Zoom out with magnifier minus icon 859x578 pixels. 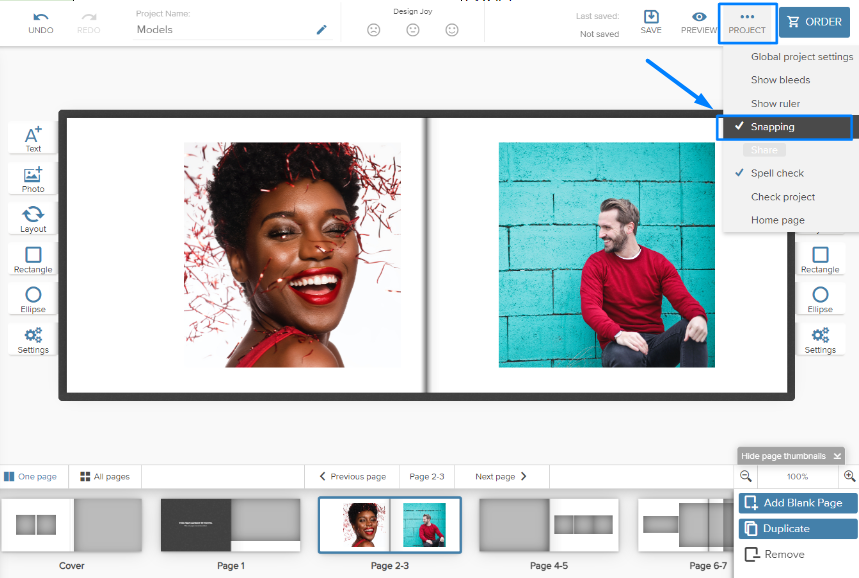[x=746, y=476]
